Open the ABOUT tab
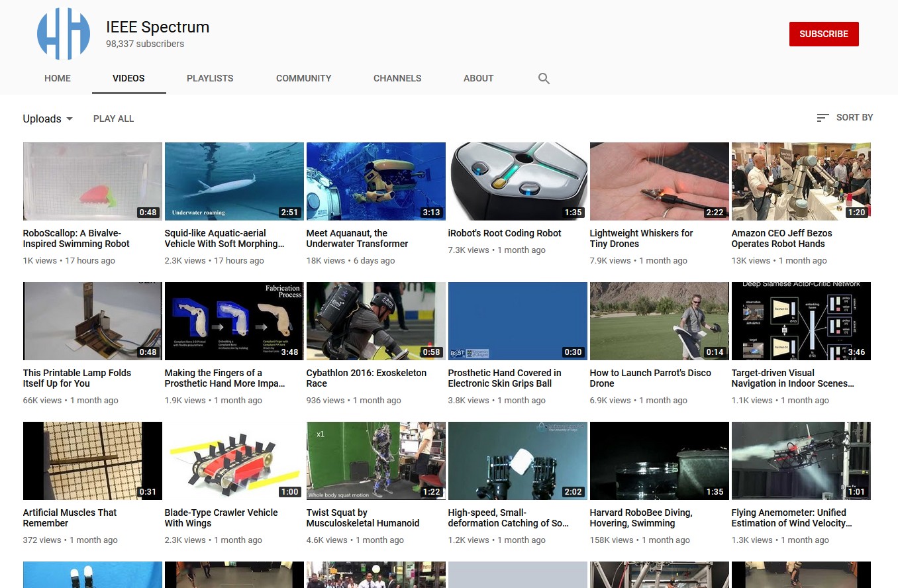Screen dimensions: 898x588 (479, 78)
